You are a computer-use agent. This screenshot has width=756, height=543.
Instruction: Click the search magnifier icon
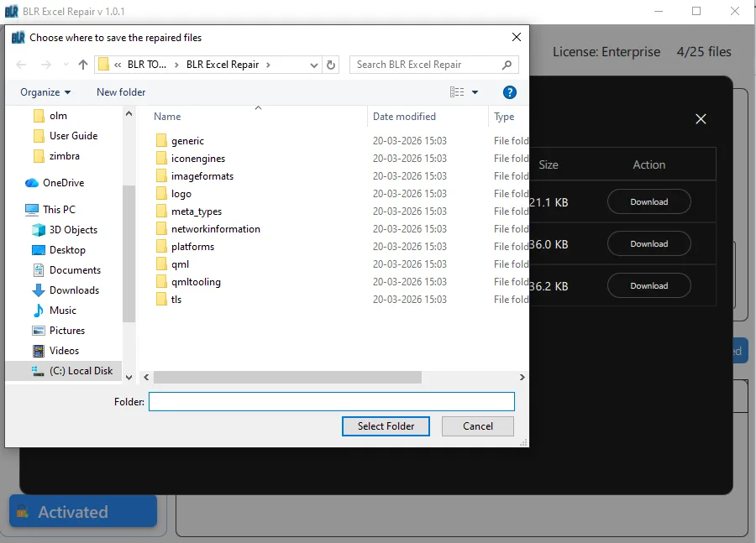point(507,65)
